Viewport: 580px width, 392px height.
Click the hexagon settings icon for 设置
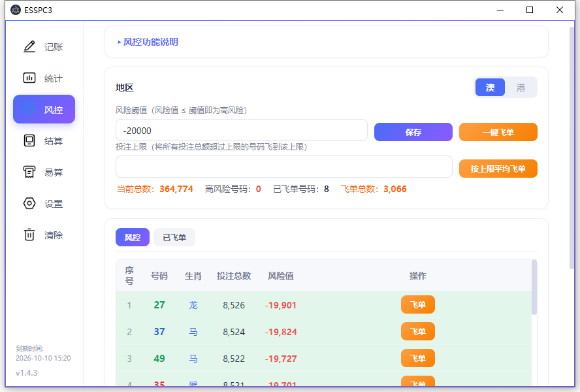29,204
